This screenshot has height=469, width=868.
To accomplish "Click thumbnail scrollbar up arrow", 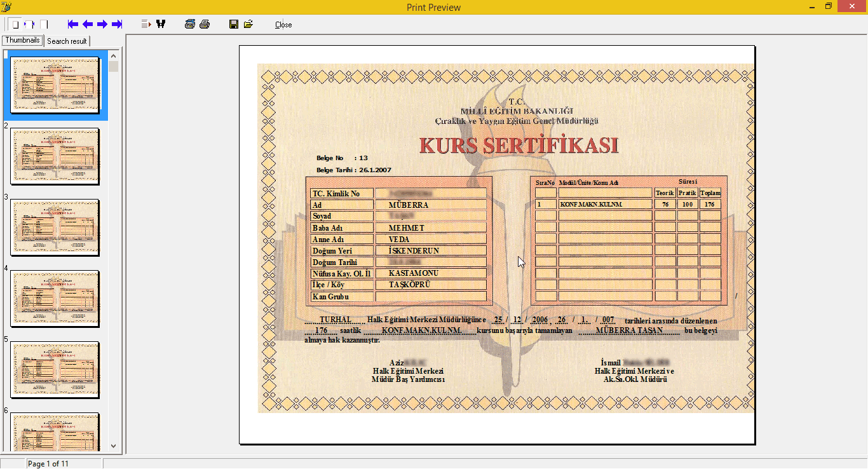I will click(x=114, y=55).
